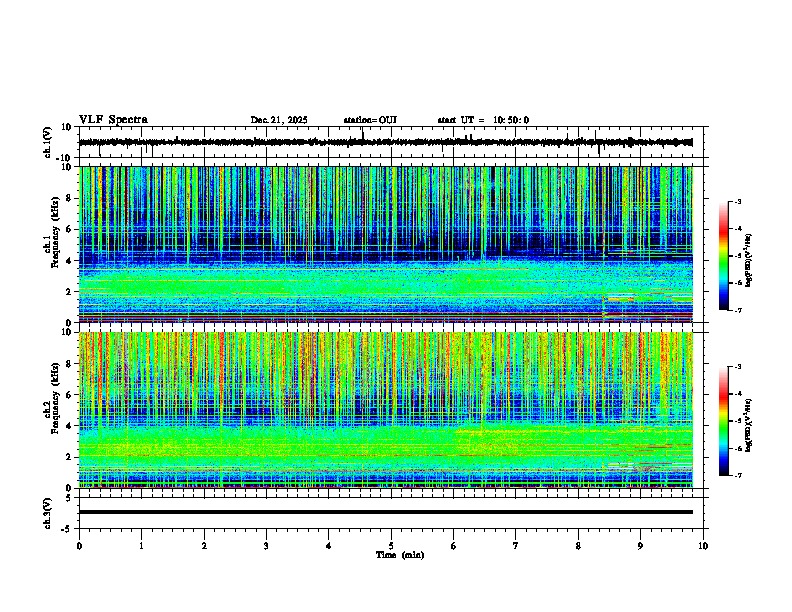Click the ch.1 waveform trace panel

[393, 142]
